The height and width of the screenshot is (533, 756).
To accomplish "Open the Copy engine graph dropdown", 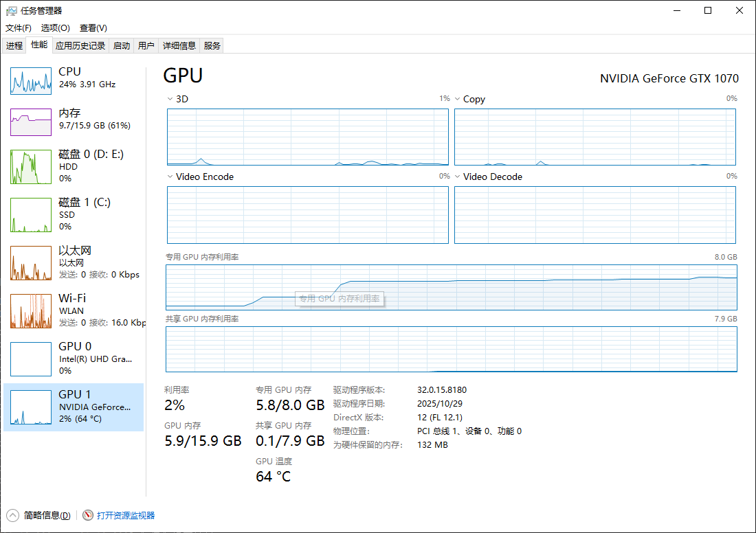I will coord(457,99).
